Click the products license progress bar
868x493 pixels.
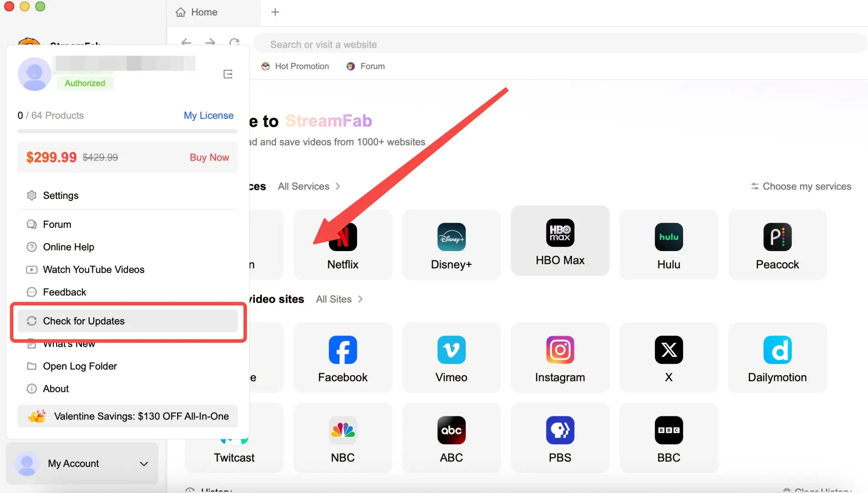coord(127,131)
